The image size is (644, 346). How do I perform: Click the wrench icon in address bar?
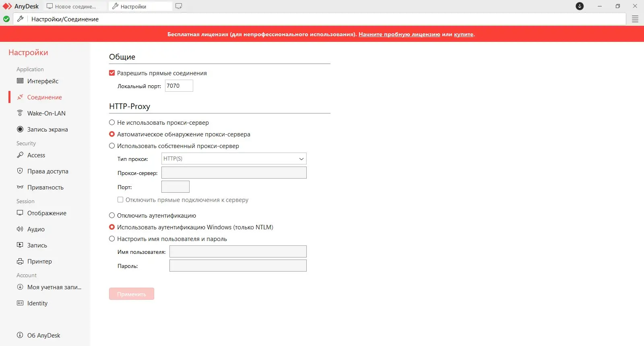click(x=21, y=19)
